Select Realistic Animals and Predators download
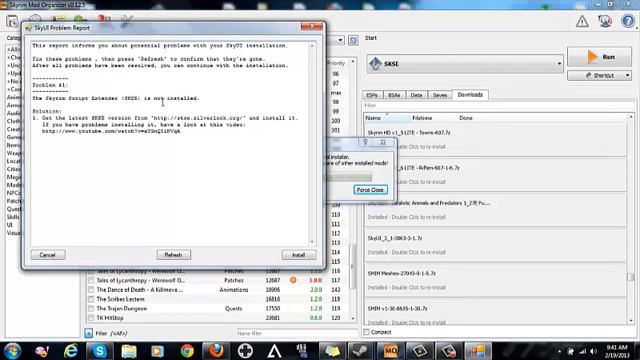Image resolution: width=640 pixels, height=360 pixels. pos(495,210)
